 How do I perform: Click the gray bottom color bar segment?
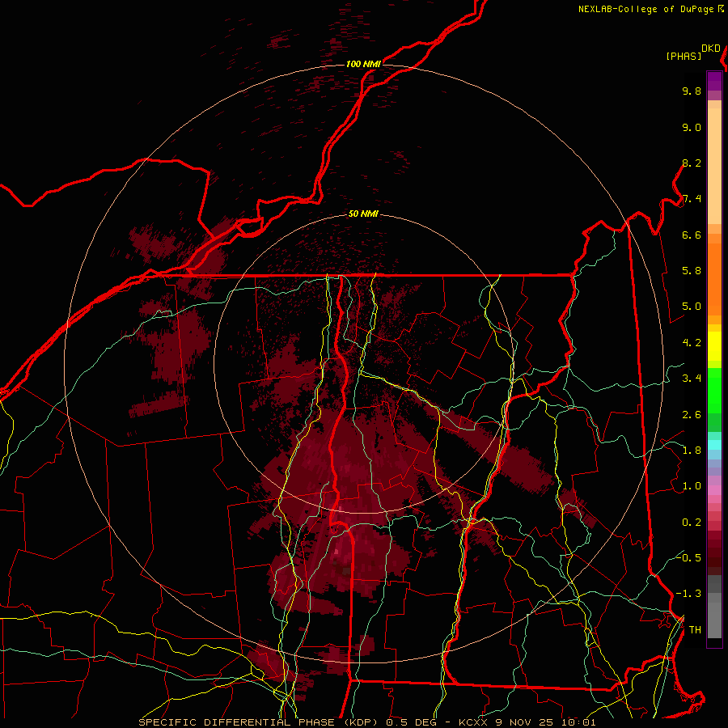pos(714,620)
